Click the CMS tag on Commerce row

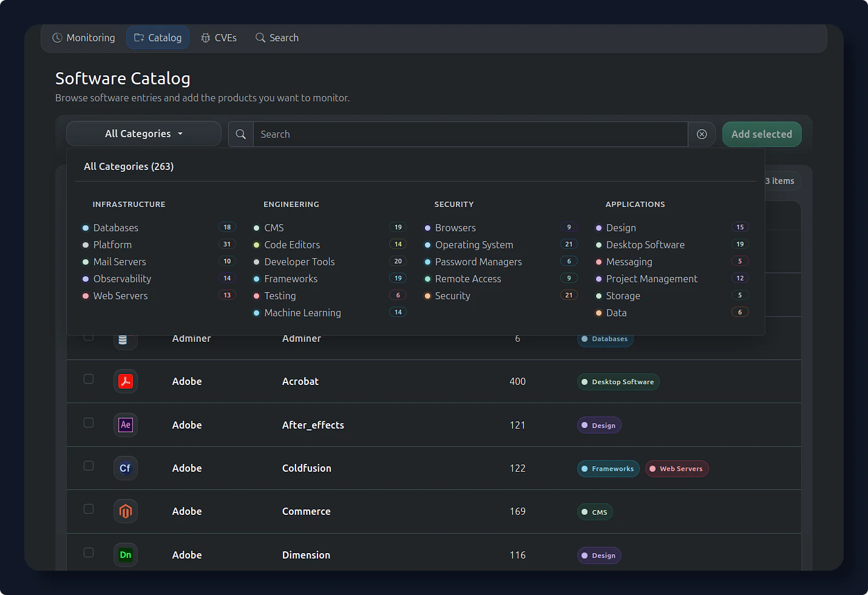[595, 512]
